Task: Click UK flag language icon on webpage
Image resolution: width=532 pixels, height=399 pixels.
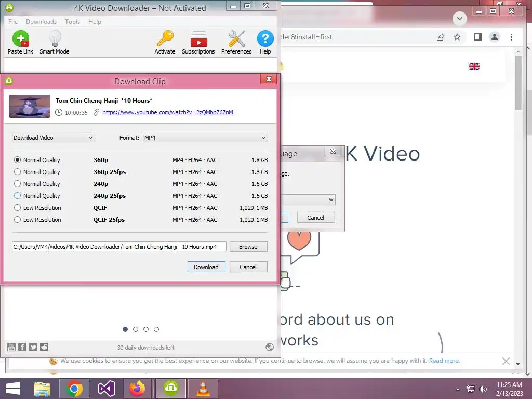Action: (x=474, y=66)
